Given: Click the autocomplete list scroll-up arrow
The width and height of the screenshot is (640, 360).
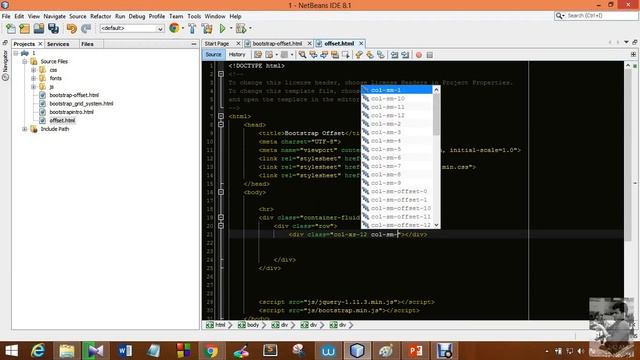Looking at the screenshot, I should (x=436, y=90).
